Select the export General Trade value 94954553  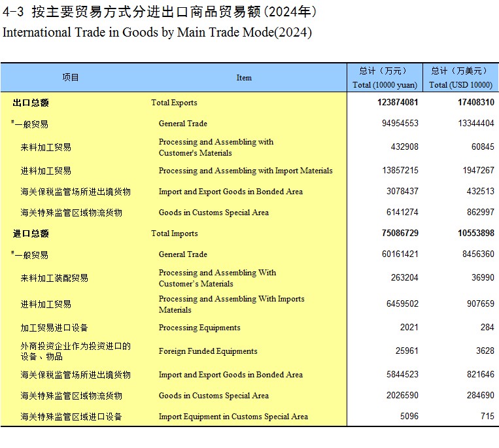[x=400, y=124]
